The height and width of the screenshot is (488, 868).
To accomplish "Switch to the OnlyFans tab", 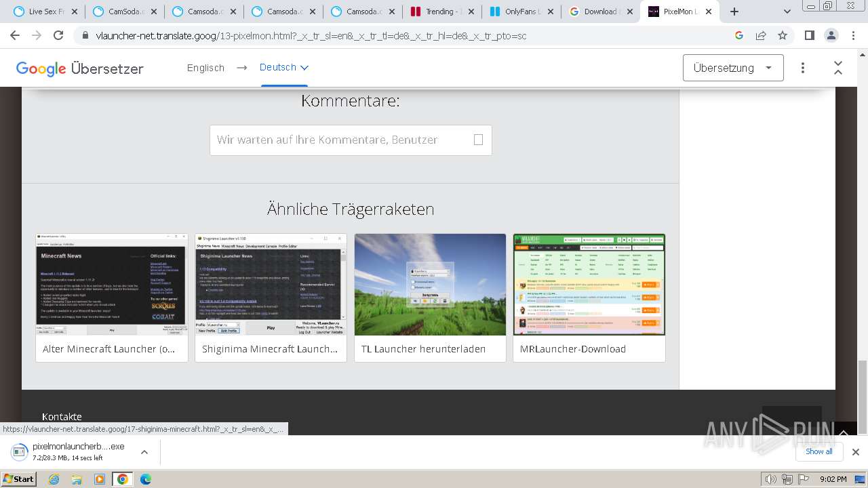I will (521, 12).
